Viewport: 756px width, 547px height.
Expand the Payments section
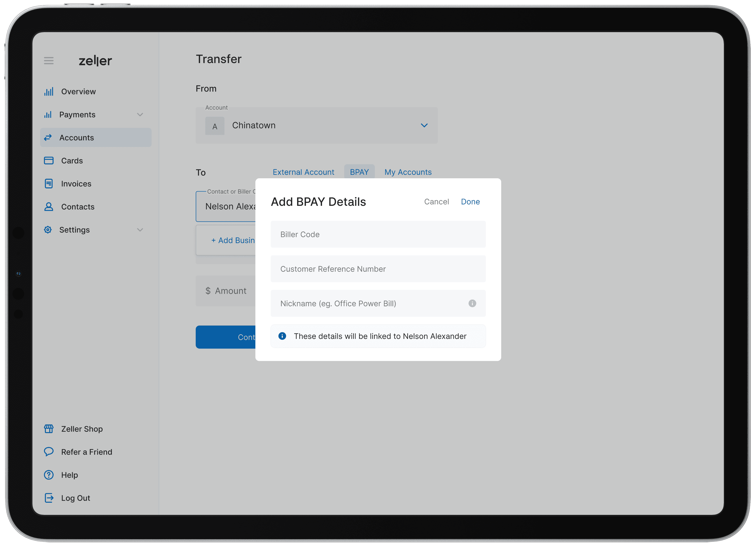coord(140,114)
